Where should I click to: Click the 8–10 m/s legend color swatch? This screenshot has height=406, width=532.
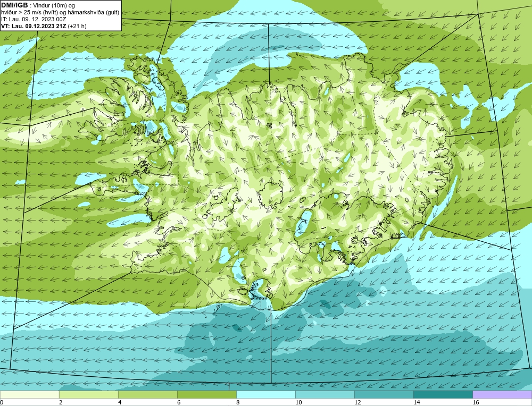[265, 394]
